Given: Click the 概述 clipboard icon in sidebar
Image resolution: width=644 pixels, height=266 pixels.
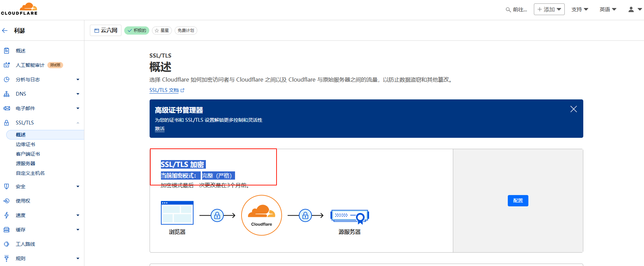Looking at the screenshot, I should (x=7, y=51).
